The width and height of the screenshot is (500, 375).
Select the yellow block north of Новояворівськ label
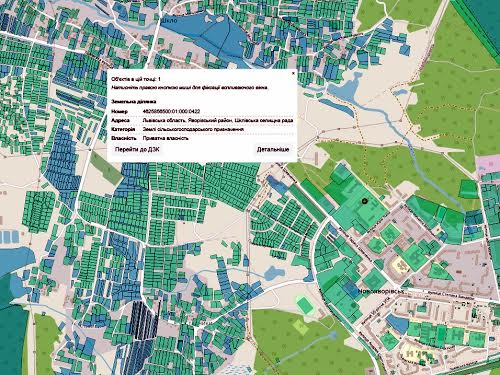(402, 266)
